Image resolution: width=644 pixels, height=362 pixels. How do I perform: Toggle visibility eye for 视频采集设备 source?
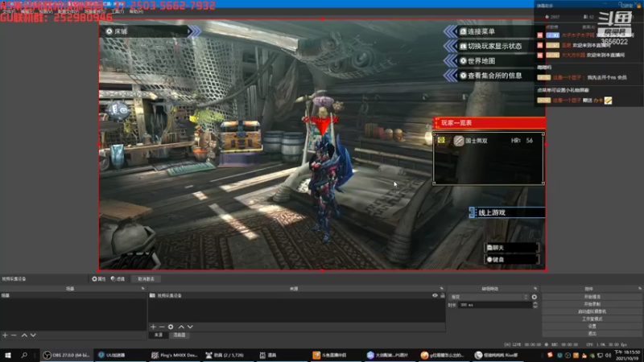435,295
